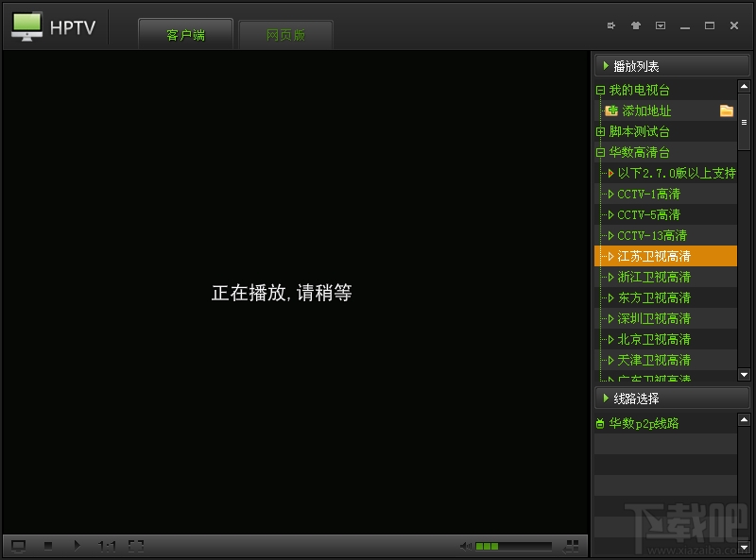756x560 pixels.
Task: Collapse the 线路选择 panel header
Action: pos(672,399)
